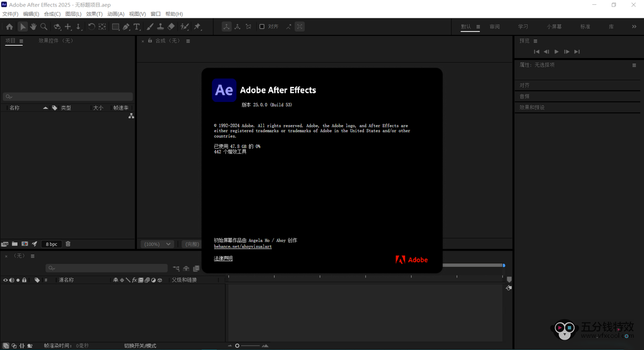The width and height of the screenshot is (644, 350).
Task: Open the 预览 panel menu
Action: [536, 41]
